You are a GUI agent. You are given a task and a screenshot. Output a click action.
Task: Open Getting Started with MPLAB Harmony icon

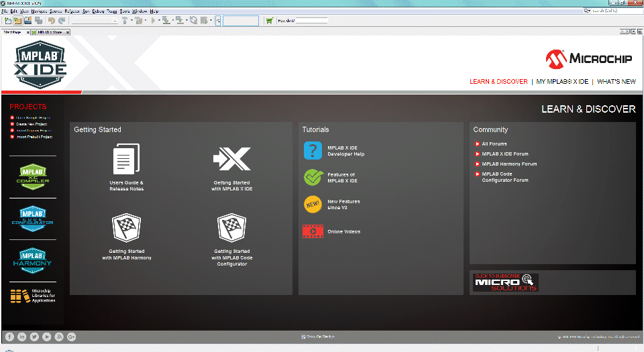[x=126, y=229]
